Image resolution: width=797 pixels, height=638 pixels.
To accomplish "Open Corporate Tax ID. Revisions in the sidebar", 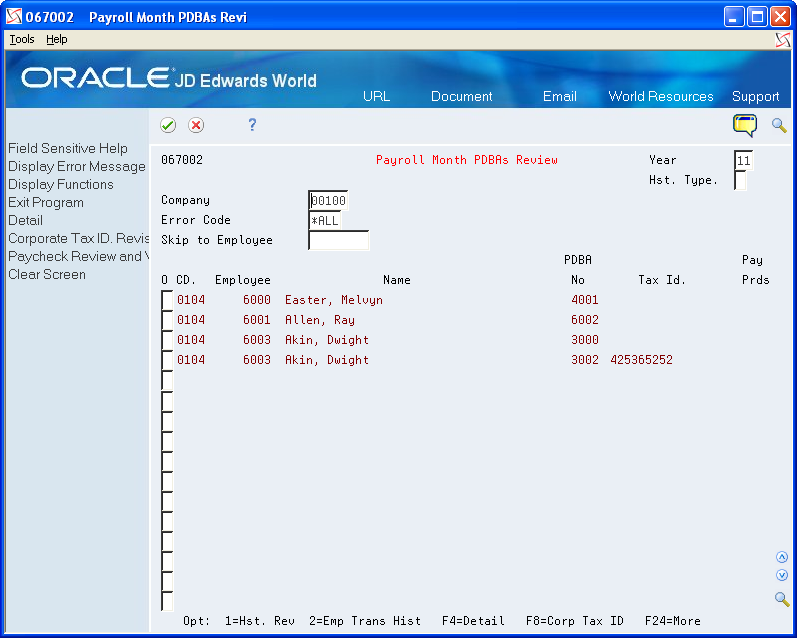I will (x=78, y=238).
